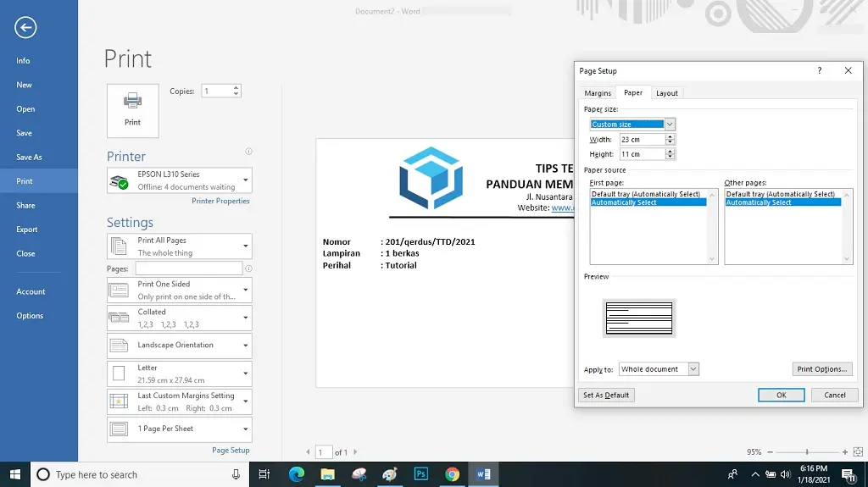Click the Cortana microphone icon

236,474
